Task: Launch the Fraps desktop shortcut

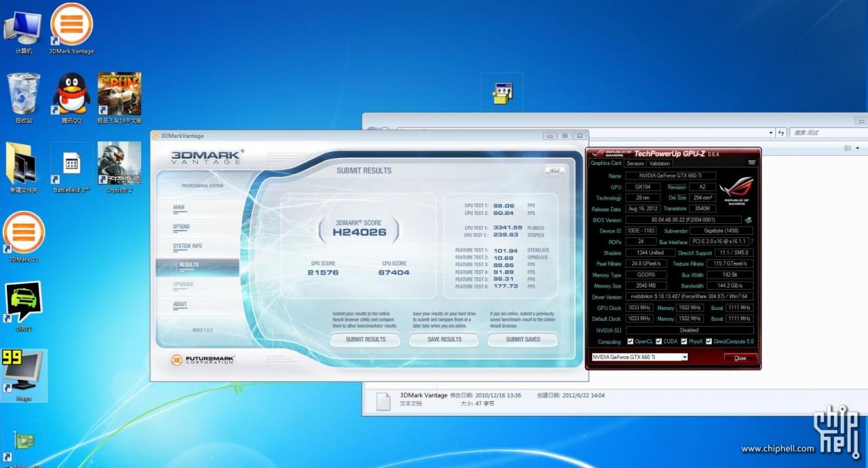Action: [x=24, y=376]
